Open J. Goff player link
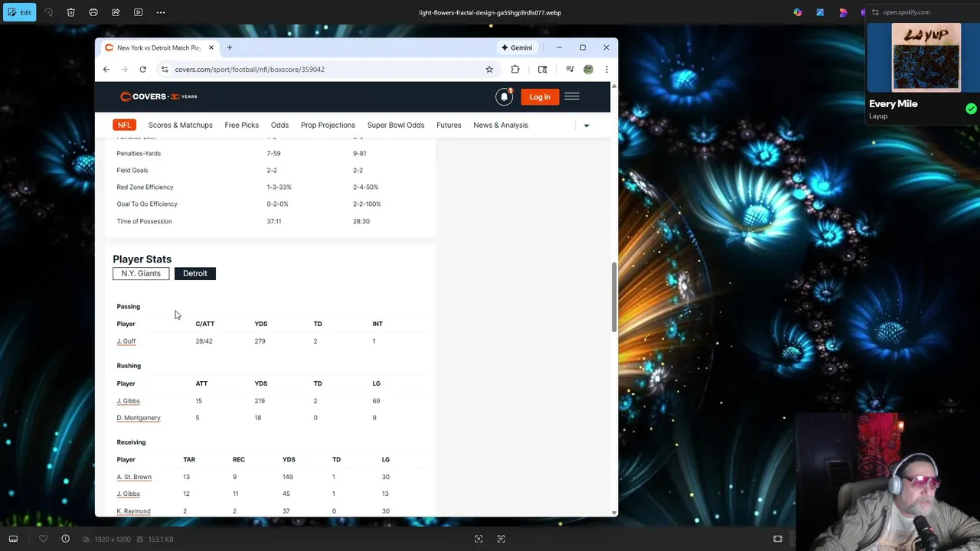This screenshot has width=980, height=551. click(x=126, y=341)
